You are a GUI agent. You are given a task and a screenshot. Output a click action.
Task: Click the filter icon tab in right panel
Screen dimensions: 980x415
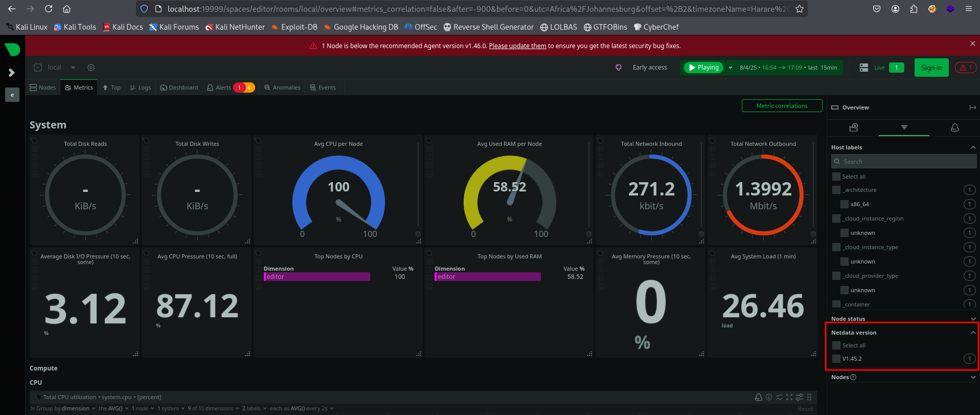904,128
